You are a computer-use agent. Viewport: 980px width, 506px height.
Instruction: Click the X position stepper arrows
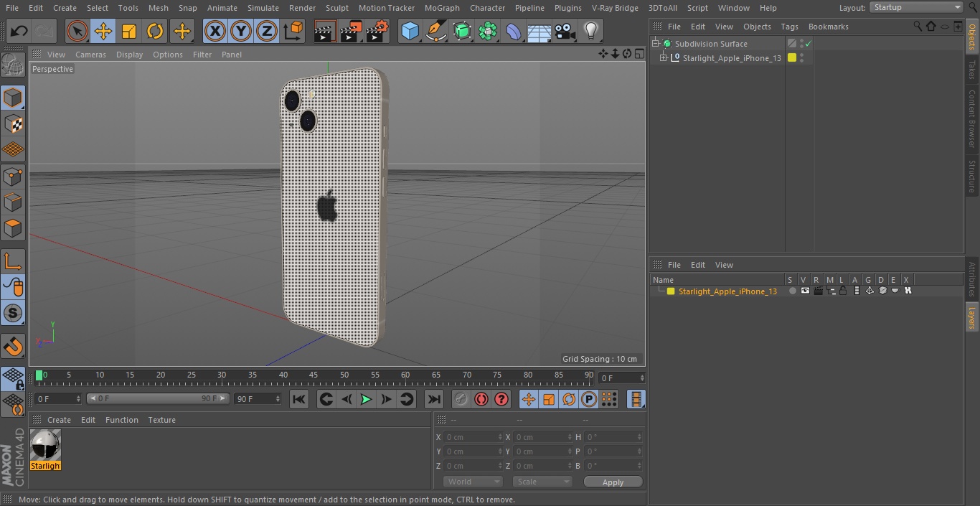(x=500, y=437)
